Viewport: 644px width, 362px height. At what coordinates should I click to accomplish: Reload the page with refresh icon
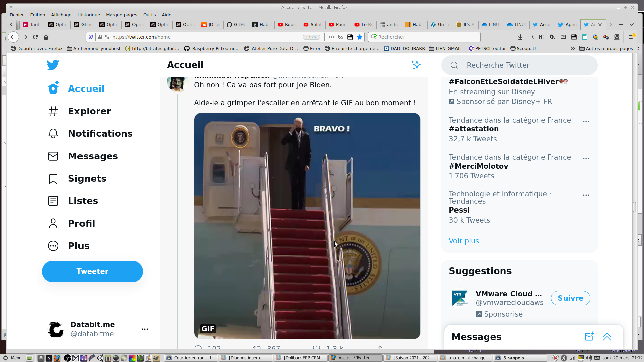point(35,37)
